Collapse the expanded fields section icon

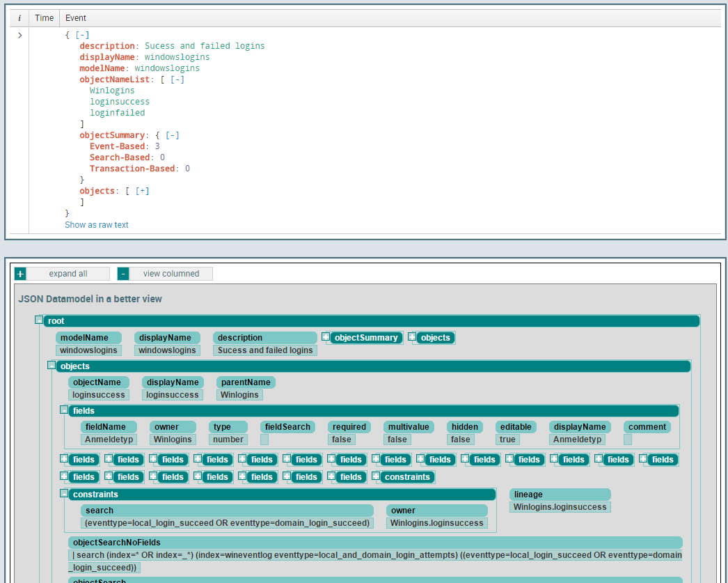click(64, 410)
